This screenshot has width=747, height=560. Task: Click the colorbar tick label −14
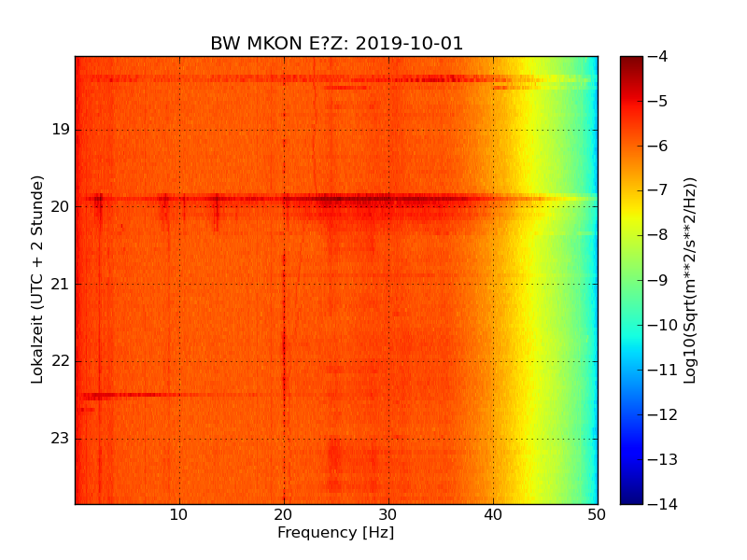coord(663,504)
